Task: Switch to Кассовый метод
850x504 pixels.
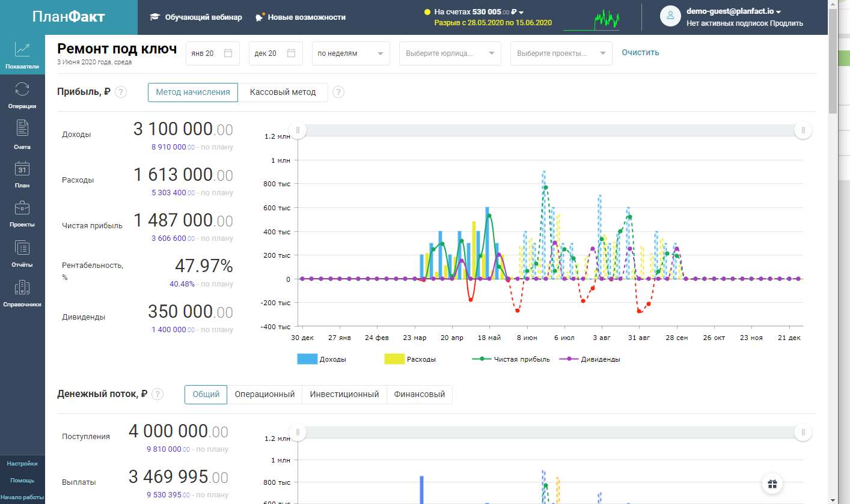Action: [283, 93]
